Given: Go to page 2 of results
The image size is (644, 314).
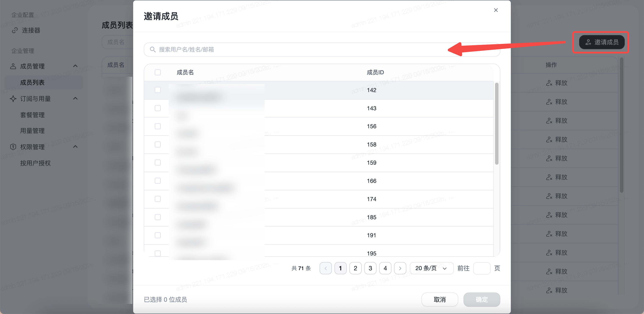Looking at the screenshot, I should [x=355, y=268].
